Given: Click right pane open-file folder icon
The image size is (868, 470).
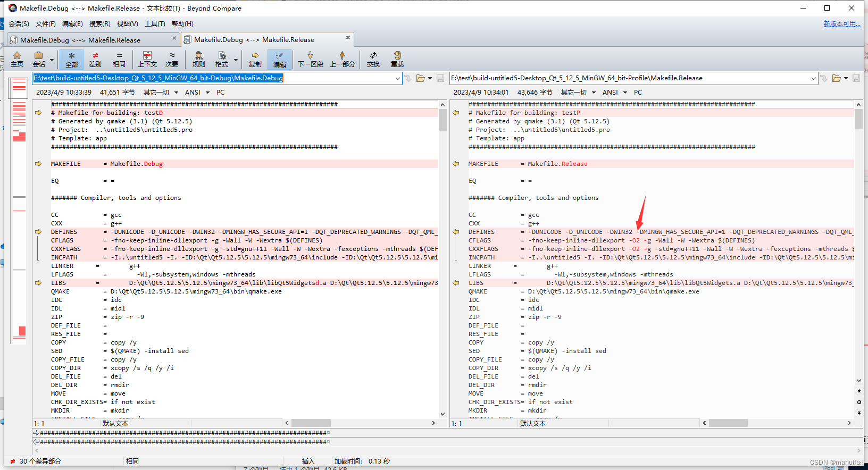Looking at the screenshot, I should (x=837, y=78).
